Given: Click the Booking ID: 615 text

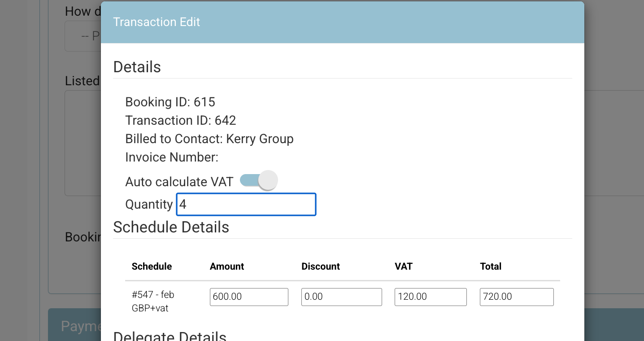Looking at the screenshot, I should tap(170, 102).
